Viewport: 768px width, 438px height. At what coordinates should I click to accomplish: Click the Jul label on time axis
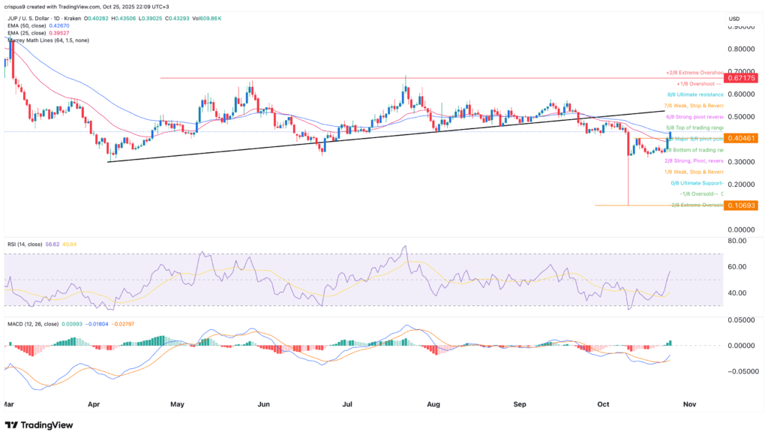pyautogui.click(x=347, y=404)
